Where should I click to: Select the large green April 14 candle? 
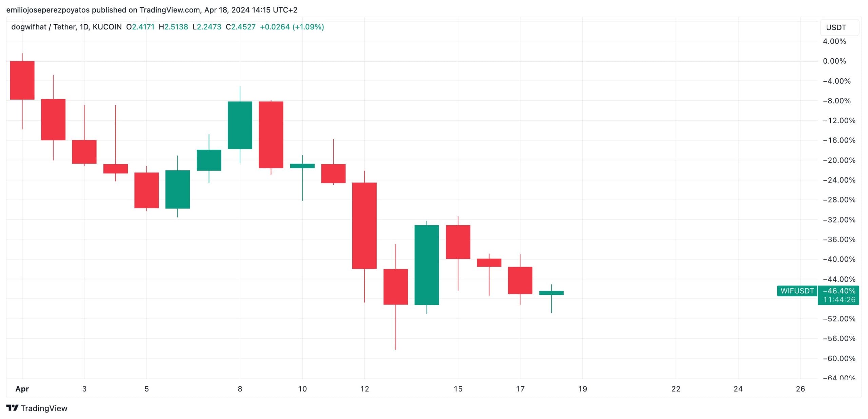click(x=427, y=265)
